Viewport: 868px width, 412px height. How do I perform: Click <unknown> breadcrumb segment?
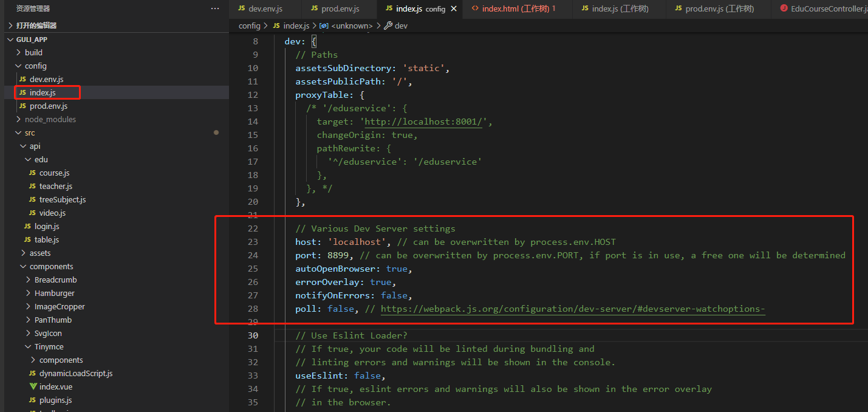352,26
